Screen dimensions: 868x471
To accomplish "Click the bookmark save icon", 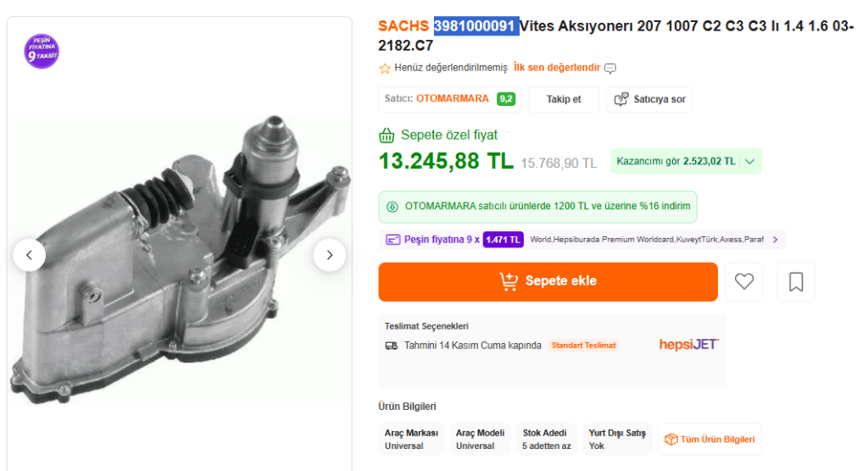I will 796,282.
